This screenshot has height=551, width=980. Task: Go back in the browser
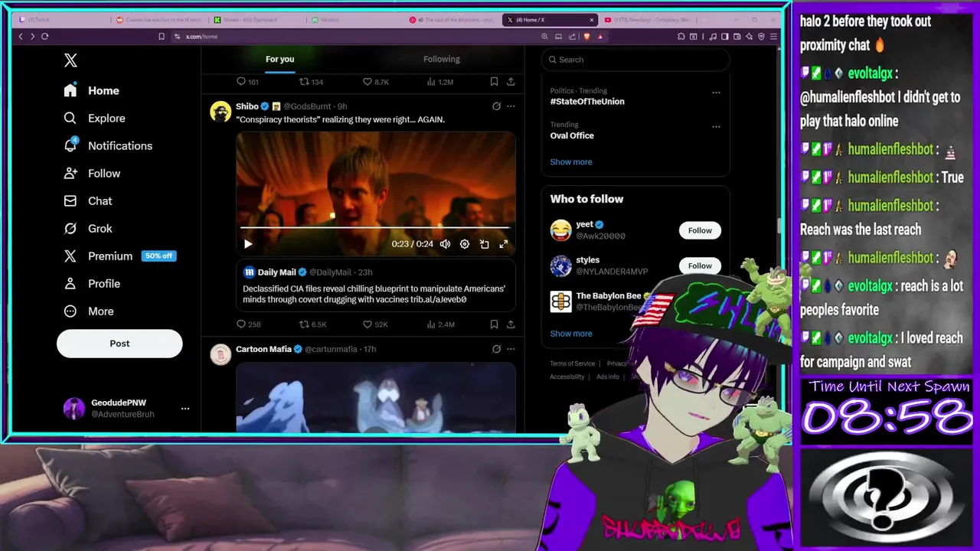click(21, 36)
